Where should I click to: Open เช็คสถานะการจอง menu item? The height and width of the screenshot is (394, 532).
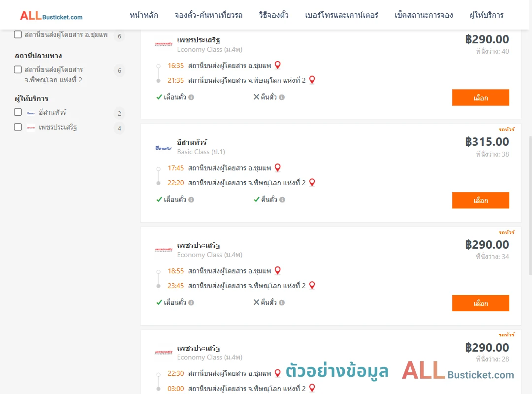click(x=424, y=15)
